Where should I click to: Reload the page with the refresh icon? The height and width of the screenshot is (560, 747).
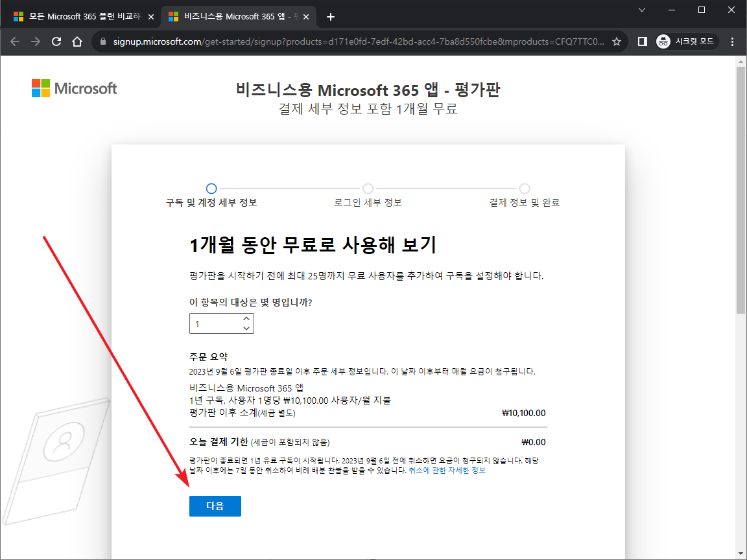coord(56,41)
